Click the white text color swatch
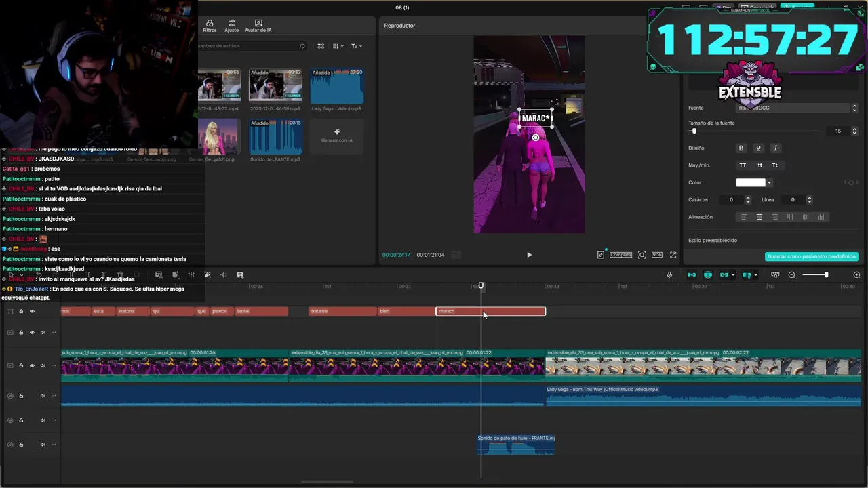The image size is (868, 488). 750,182
